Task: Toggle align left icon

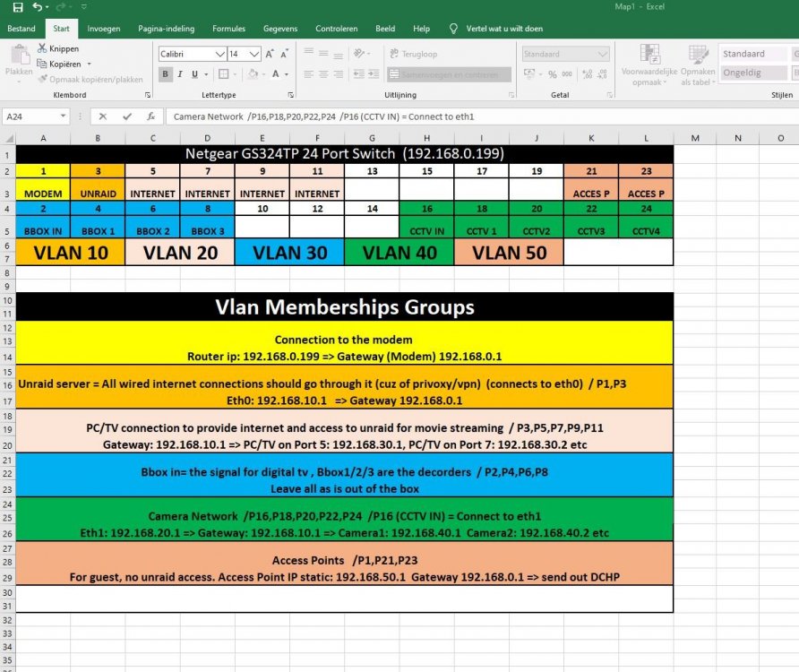Action: click(308, 74)
